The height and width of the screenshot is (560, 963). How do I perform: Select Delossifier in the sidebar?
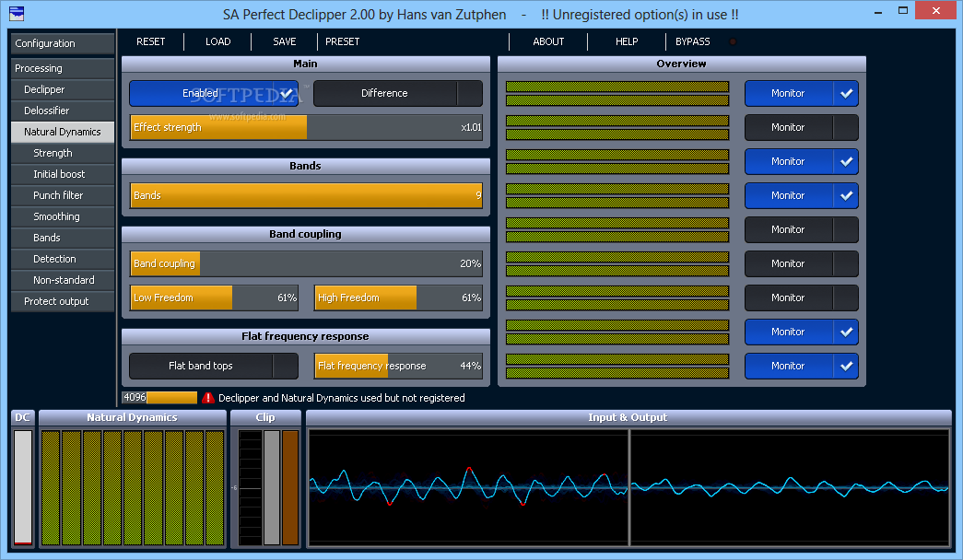63,111
